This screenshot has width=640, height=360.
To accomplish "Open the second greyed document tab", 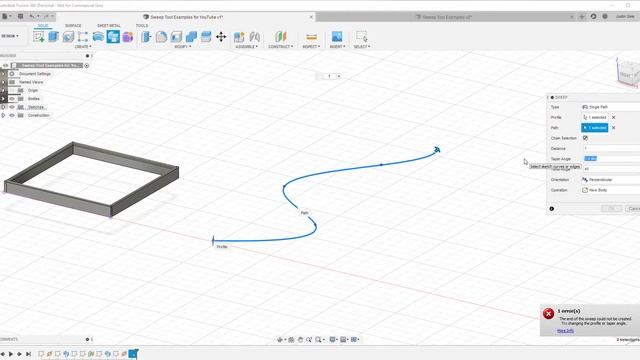I will 444,17.
